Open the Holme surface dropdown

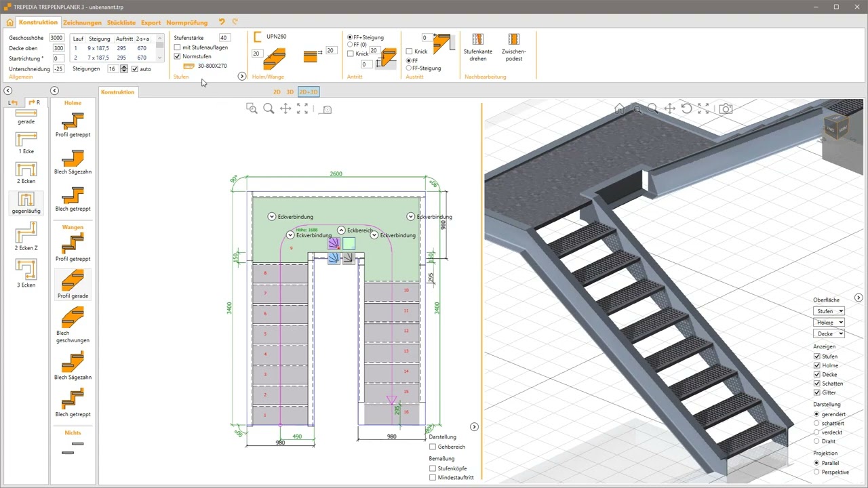[829, 323]
